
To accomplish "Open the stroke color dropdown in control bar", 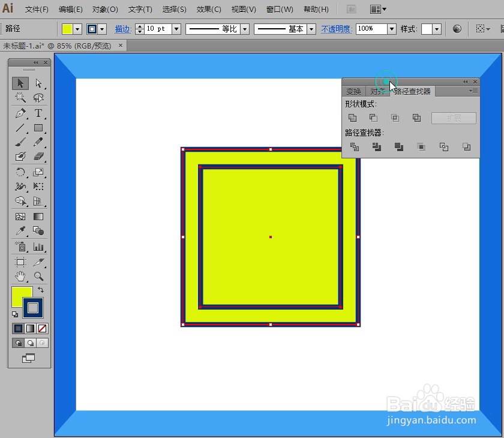I will tap(102, 29).
